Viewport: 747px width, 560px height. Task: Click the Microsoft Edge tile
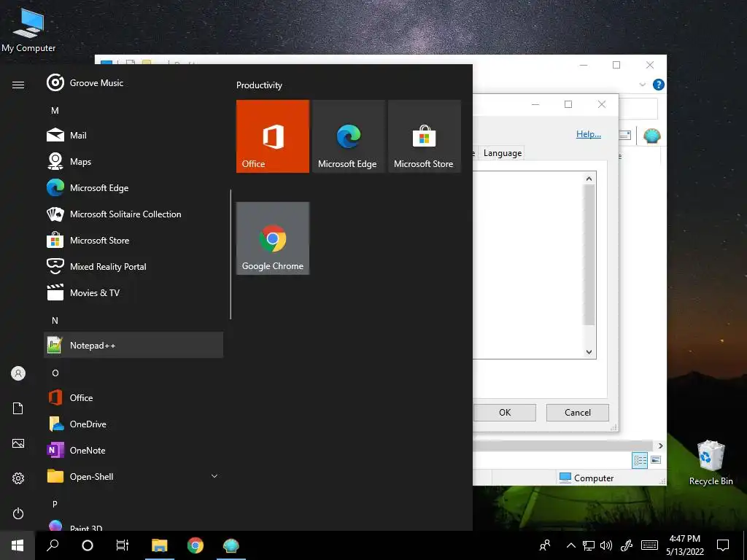coord(348,136)
